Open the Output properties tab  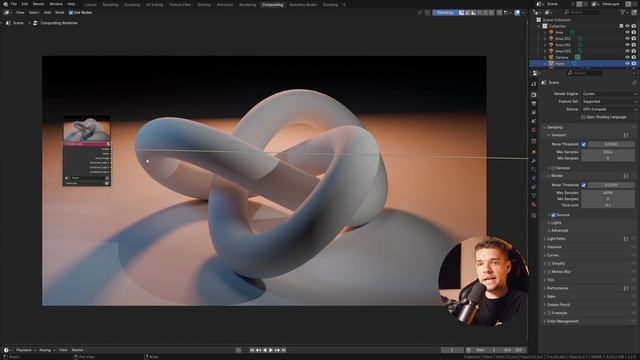533,103
